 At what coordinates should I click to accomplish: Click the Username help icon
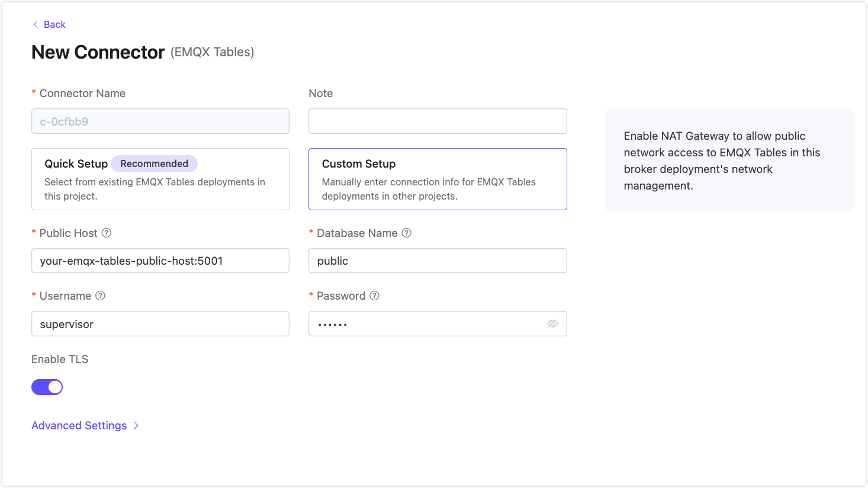pos(101,296)
